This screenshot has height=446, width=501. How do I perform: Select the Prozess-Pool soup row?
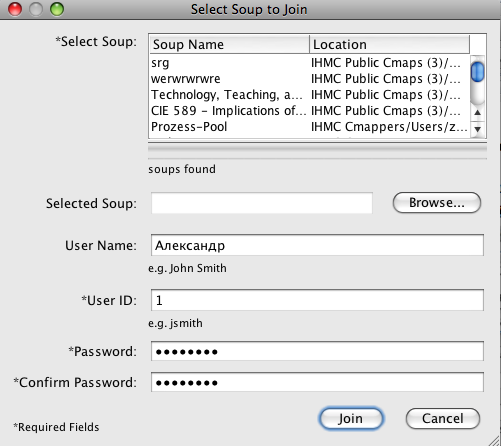[309, 127]
